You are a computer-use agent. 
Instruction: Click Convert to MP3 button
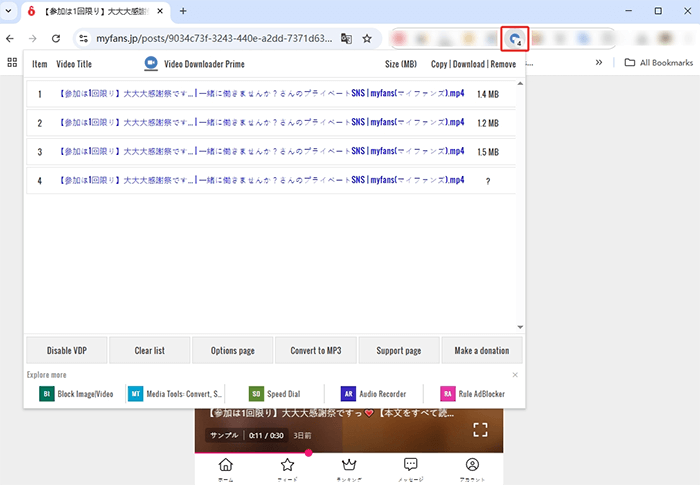pyautogui.click(x=316, y=351)
